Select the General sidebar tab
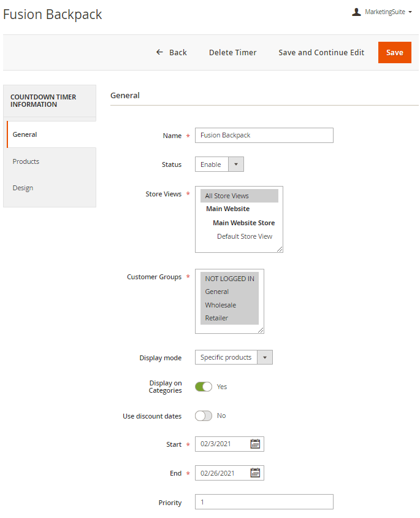The image size is (420, 518). pyautogui.click(x=25, y=134)
